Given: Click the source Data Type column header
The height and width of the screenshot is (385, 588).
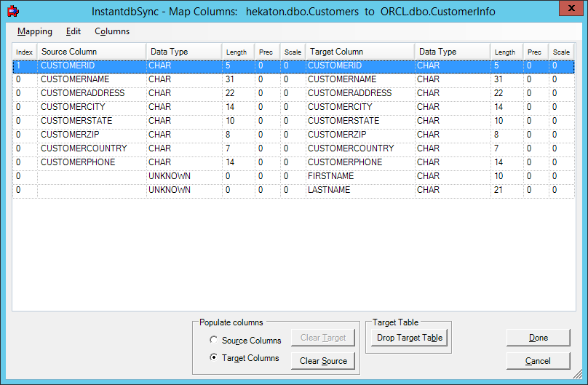Looking at the screenshot, I should pos(184,52).
